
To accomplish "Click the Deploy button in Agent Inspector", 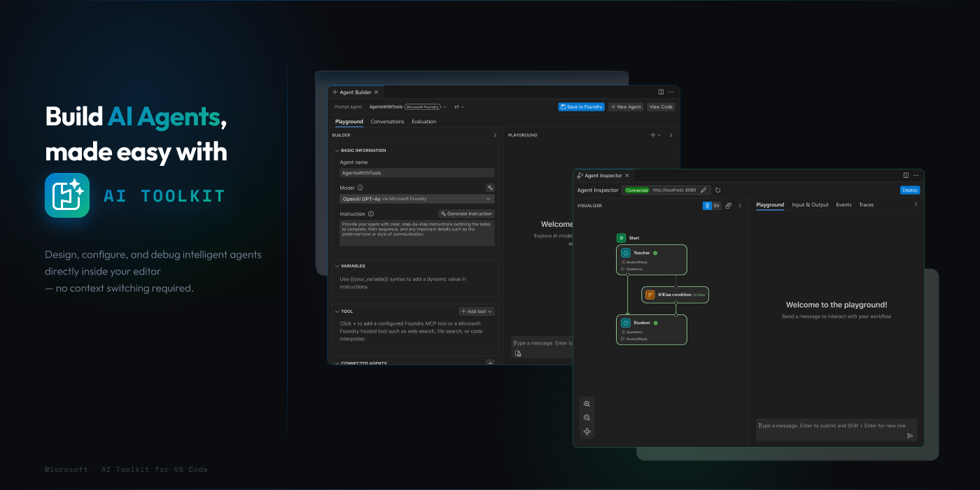I will point(909,190).
